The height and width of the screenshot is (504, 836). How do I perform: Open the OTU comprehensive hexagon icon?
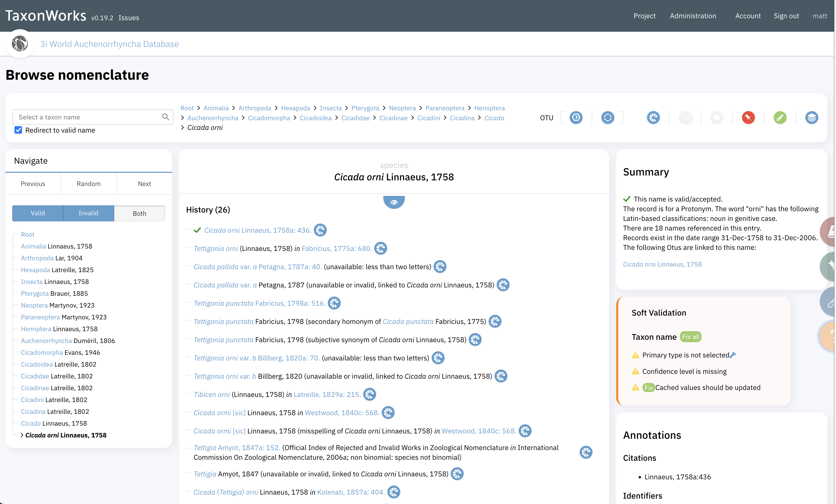[x=608, y=118]
